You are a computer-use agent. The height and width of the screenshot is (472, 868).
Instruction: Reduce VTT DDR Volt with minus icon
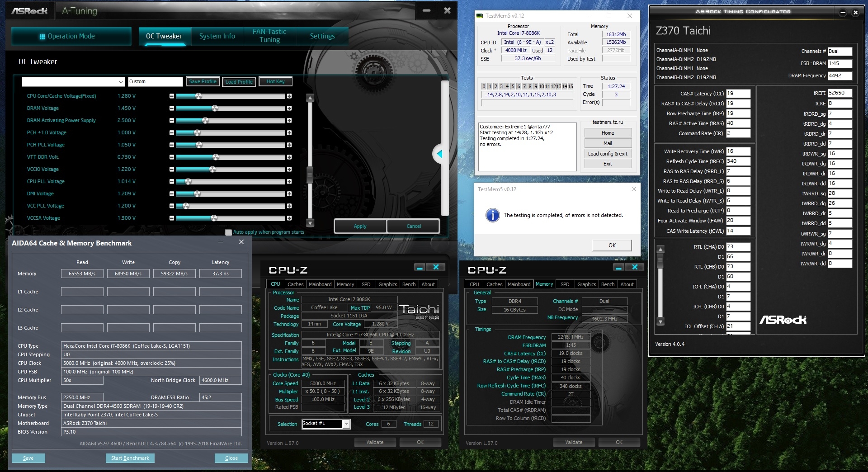172,157
